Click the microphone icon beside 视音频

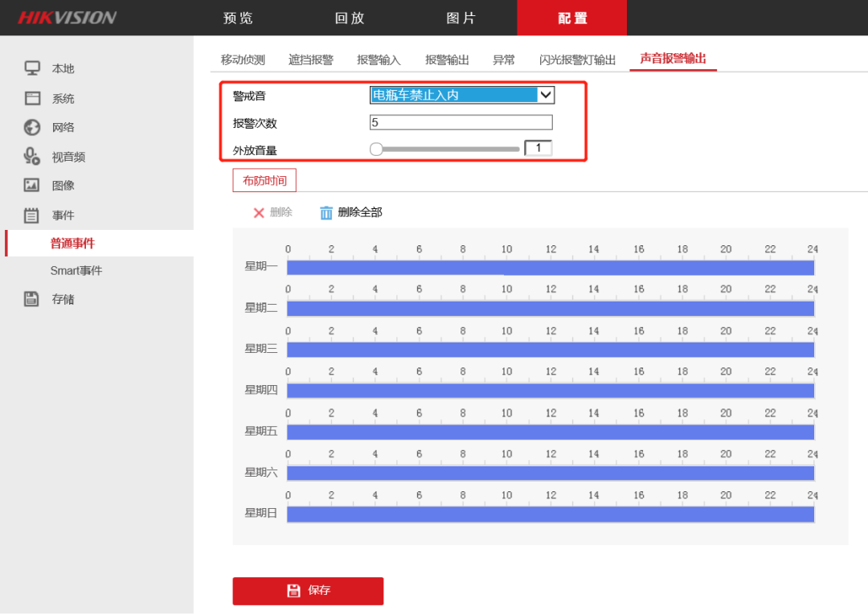coord(32,157)
